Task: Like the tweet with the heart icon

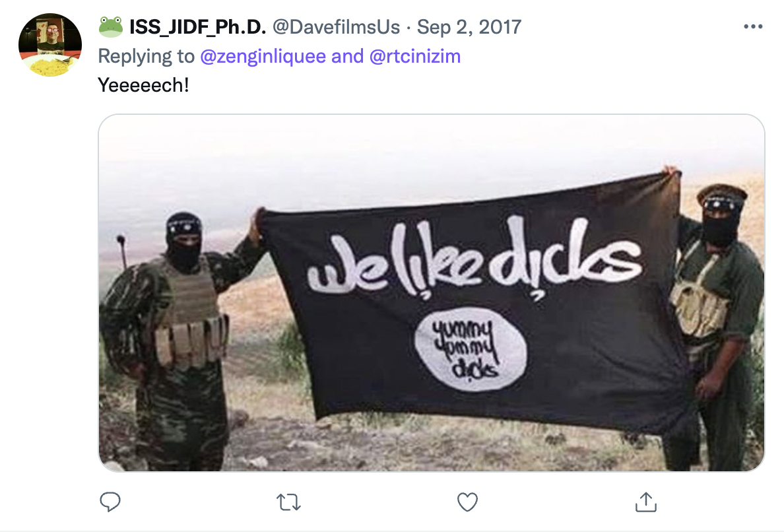Action: [467, 502]
